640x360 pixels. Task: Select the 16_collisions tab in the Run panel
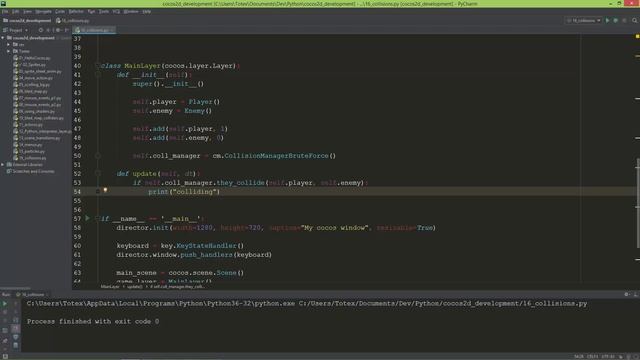[32, 294]
